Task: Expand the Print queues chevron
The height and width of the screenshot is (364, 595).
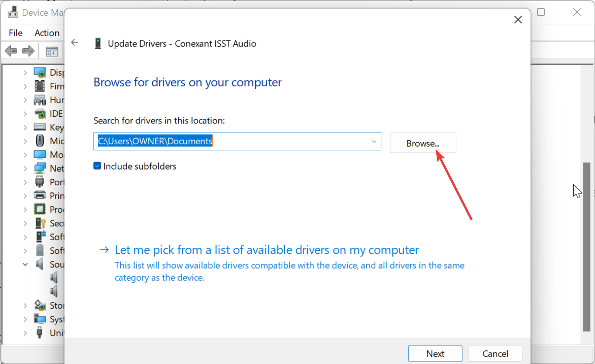Action: (x=25, y=195)
